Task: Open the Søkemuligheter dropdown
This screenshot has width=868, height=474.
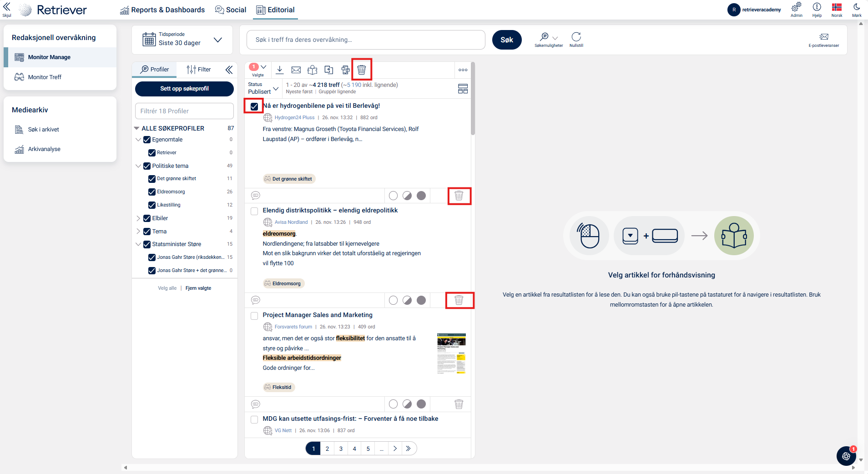Action: pos(549,40)
